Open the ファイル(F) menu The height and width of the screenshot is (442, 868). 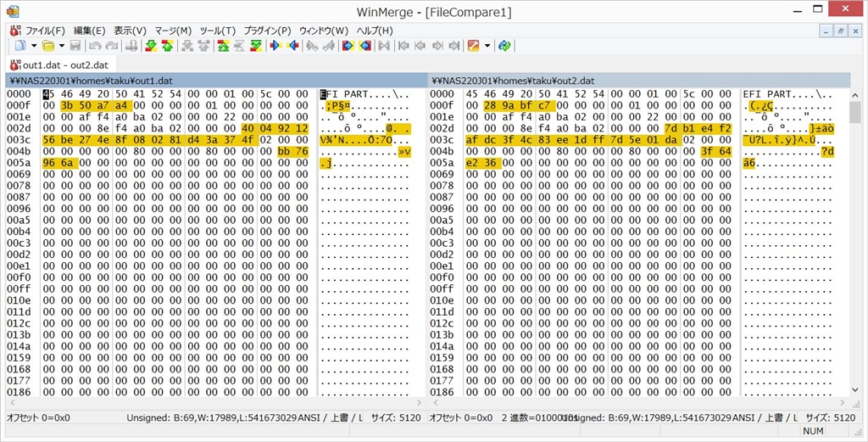(x=46, y=31)
